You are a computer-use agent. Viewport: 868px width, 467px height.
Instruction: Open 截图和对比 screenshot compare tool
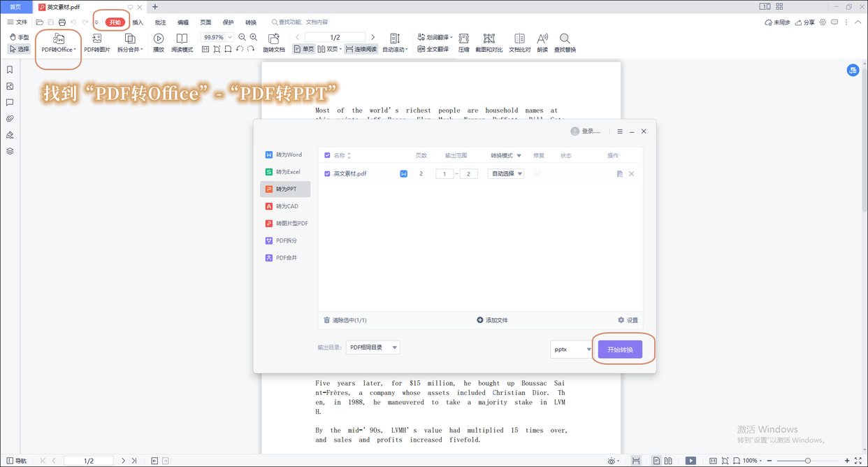point(489,43)
